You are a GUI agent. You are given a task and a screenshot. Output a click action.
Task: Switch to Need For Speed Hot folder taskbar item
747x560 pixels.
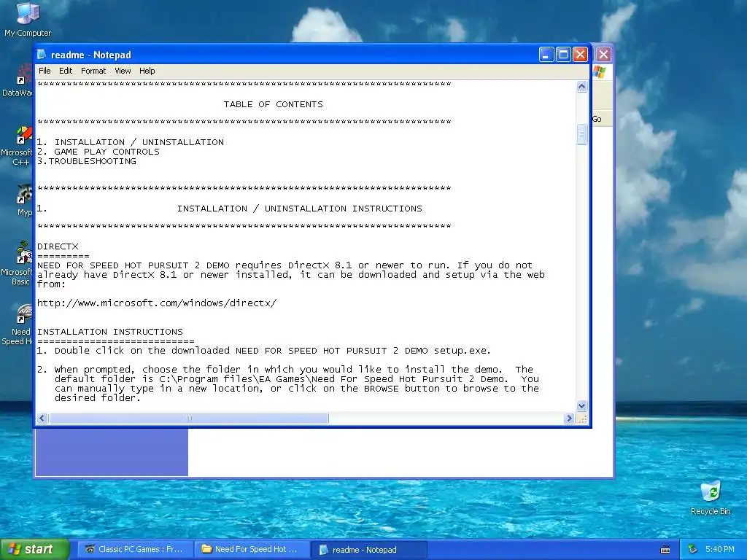coord(252,549)
